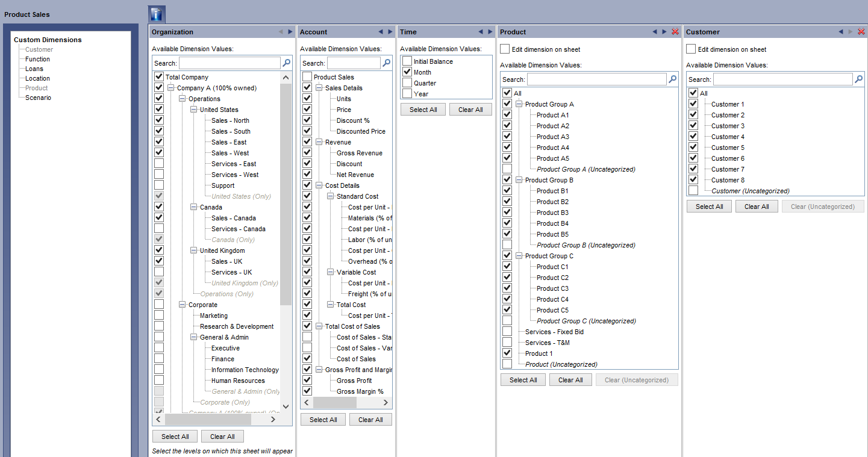Click Select All button under Product
Image resolution: width=868 pixels, height=457 pixels.
(x=523, y=380)
